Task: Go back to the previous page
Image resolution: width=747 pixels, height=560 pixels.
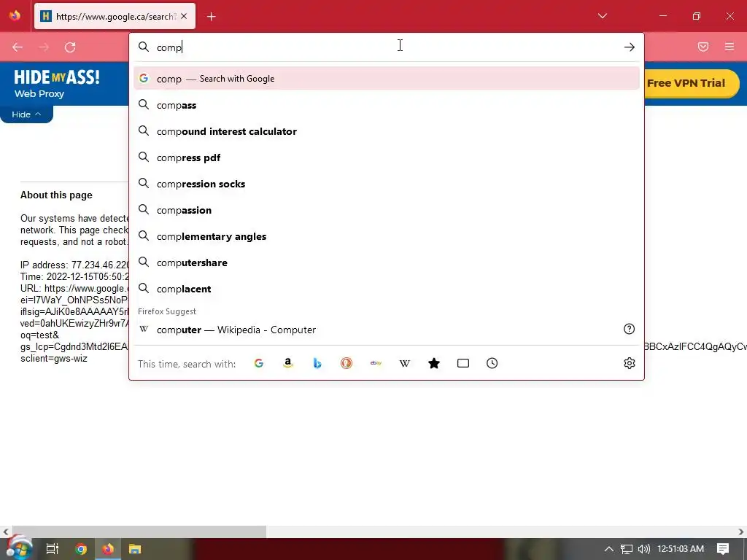Action: (18, 47)
